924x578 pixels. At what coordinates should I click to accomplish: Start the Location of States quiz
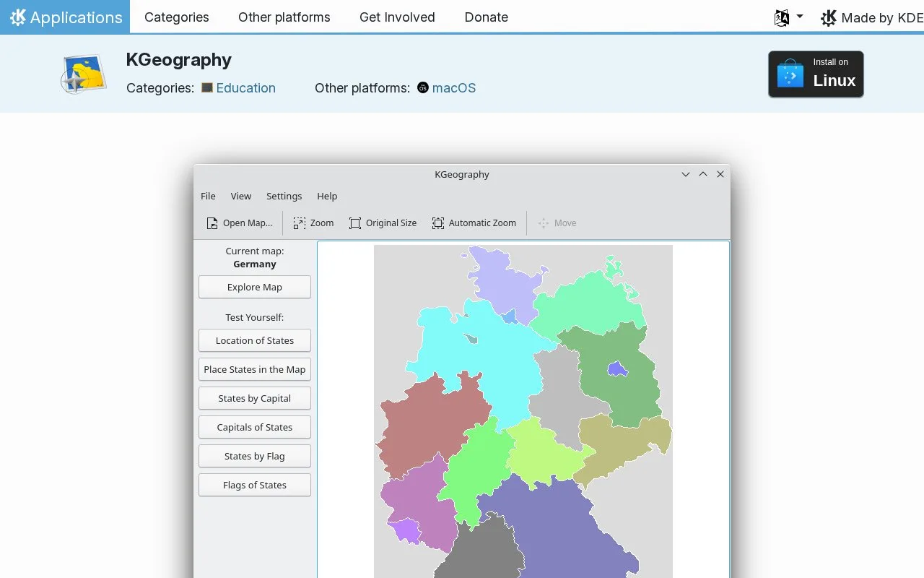pos(255,340)
